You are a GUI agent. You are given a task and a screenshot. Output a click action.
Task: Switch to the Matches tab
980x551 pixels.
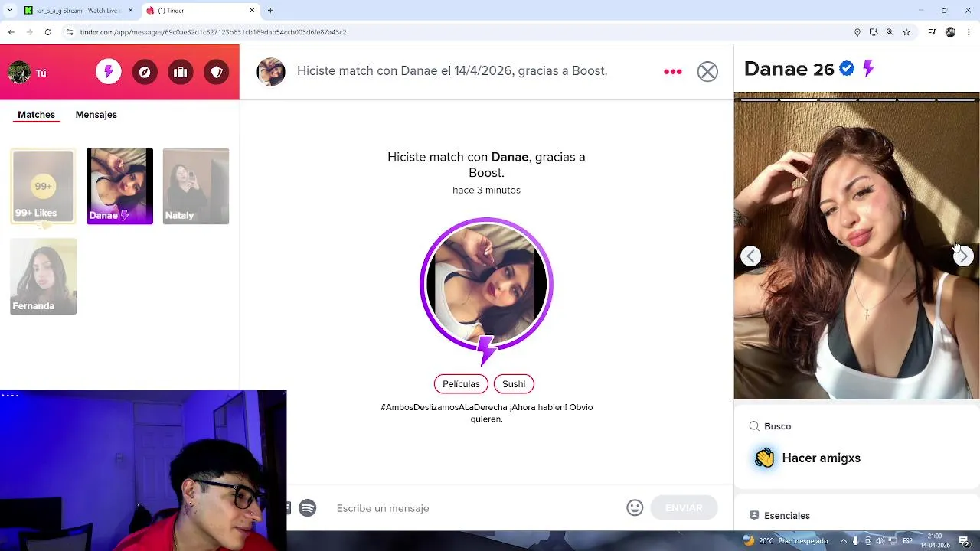(36, 114)
